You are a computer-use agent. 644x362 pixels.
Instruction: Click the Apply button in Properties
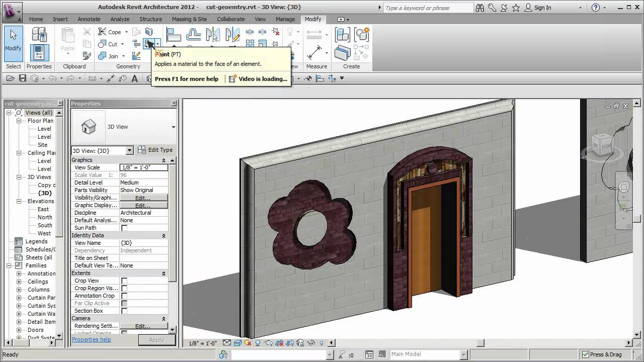point(156,340)
